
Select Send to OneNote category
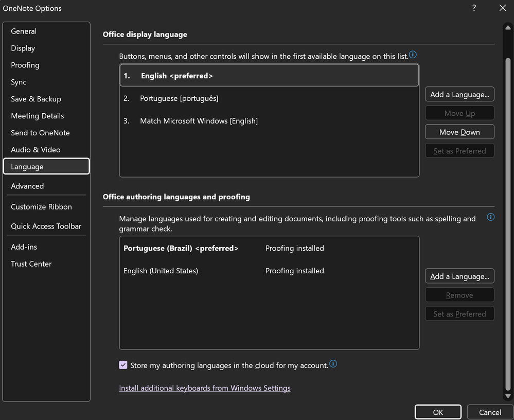(46, 133)
